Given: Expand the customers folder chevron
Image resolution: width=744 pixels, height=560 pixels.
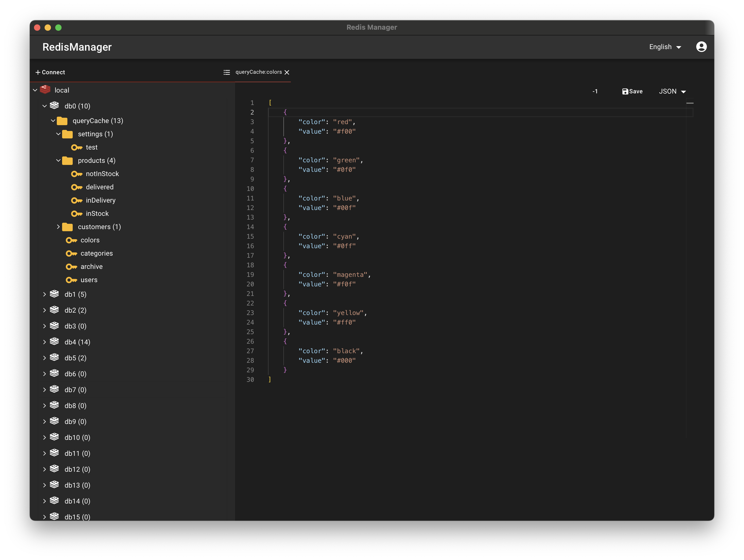Looking at the screenshot, I should tap(58, 227).
